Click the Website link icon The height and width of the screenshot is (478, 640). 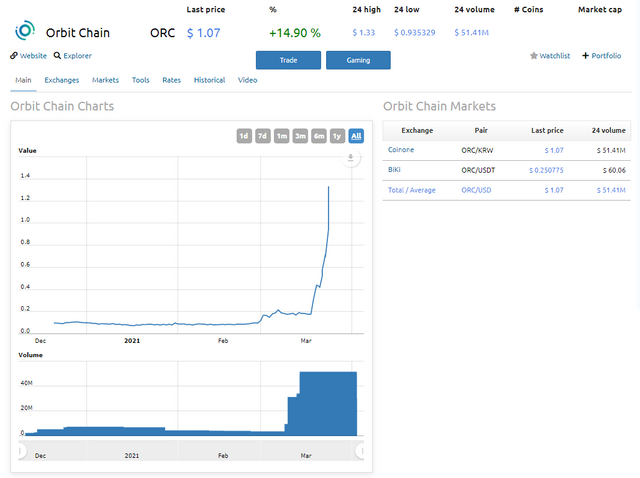coord(14,56)
